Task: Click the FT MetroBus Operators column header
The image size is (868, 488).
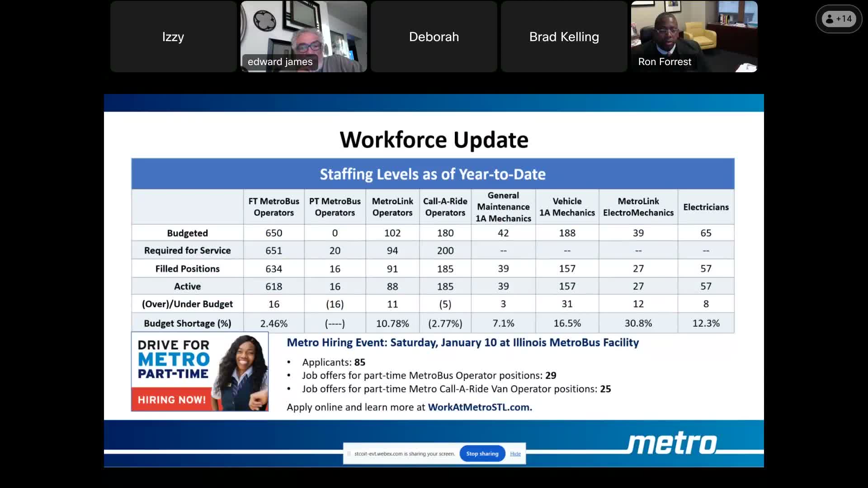Action: [274, 207]
